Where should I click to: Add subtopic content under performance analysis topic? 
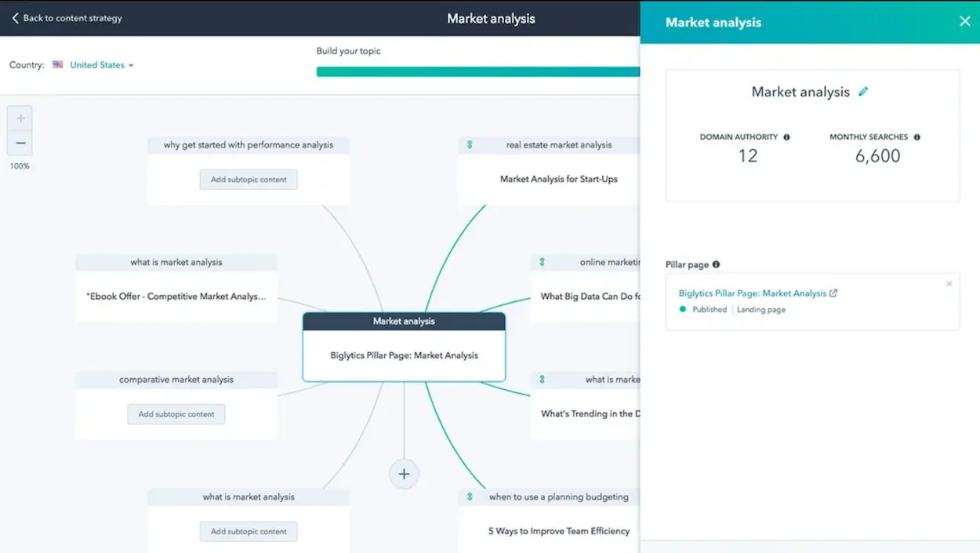pos(248,179)
